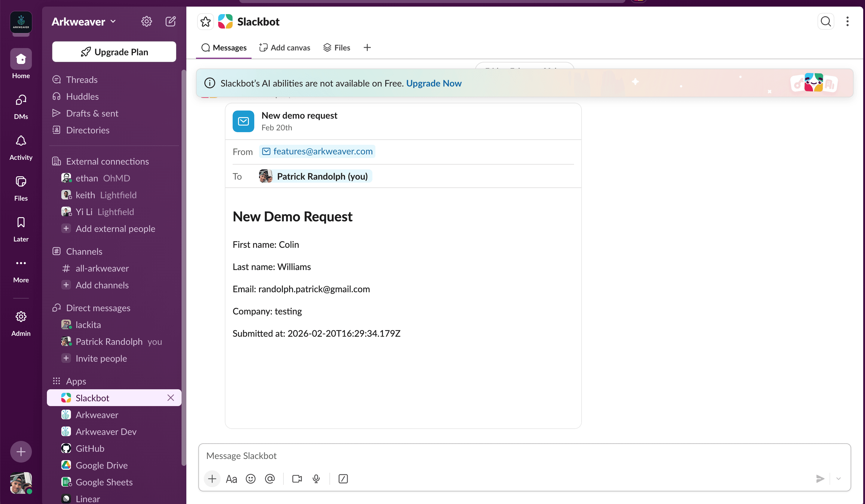Record a video clip

(x=297, y=478)
